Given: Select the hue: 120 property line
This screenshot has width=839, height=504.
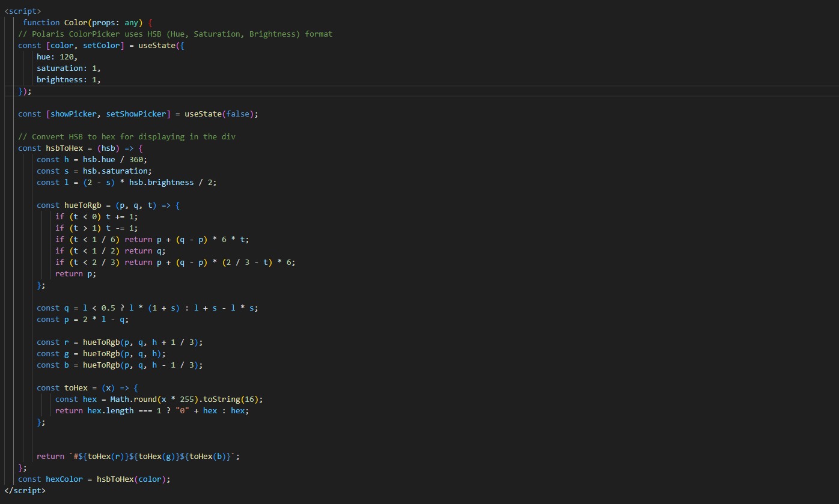Looking at the screenshot, I should pyautogui.click(x=57, y=56).
